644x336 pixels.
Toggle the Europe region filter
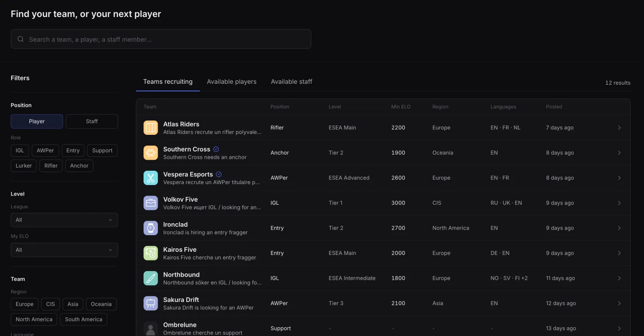[24, 304]
